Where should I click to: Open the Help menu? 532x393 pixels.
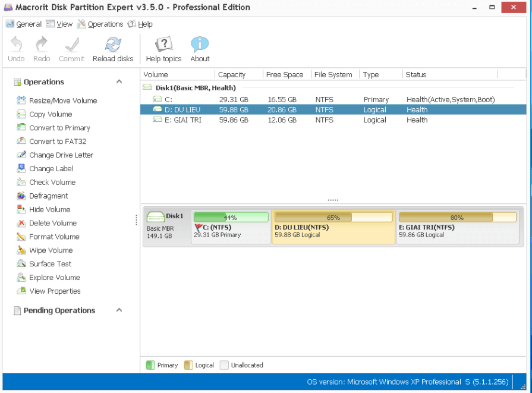pos(140,24)
